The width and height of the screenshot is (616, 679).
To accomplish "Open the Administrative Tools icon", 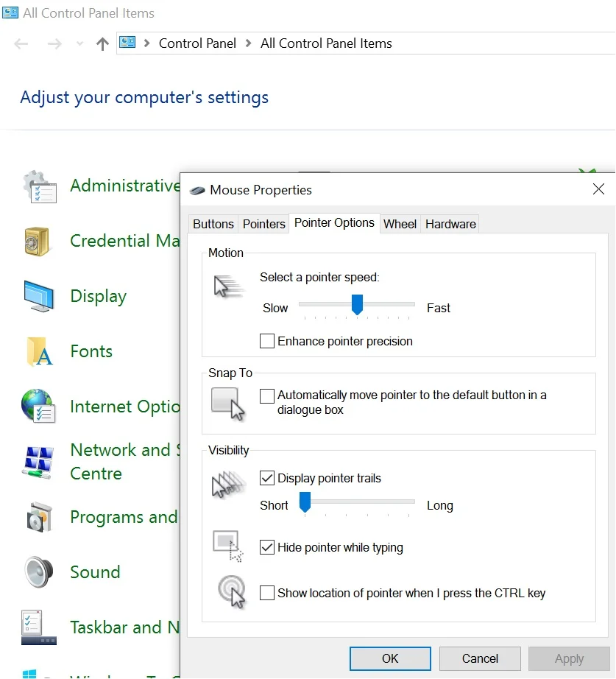I will 40,186.
